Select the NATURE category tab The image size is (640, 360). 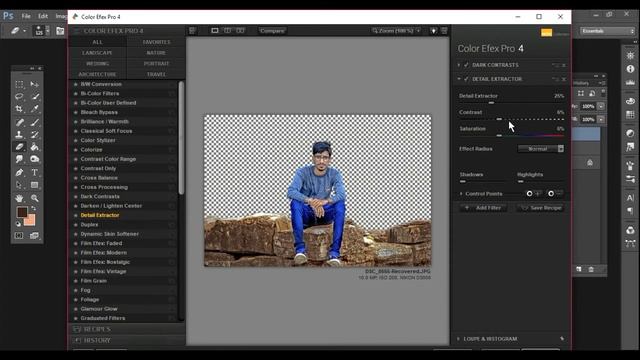pos(156,53)
